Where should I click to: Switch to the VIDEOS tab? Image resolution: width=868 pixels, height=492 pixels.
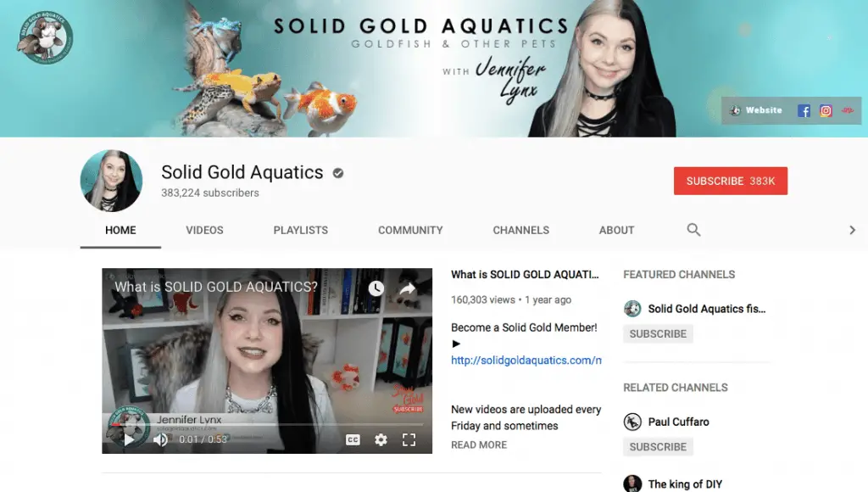pyautogui.click(x=204, y=230)
